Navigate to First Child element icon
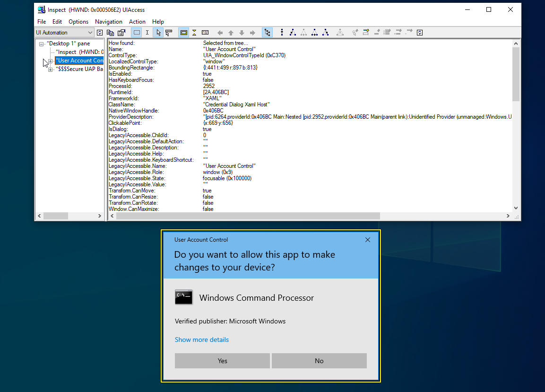This screenshot has height=392, width=545. pyautogui.click(x=293, y=33)
